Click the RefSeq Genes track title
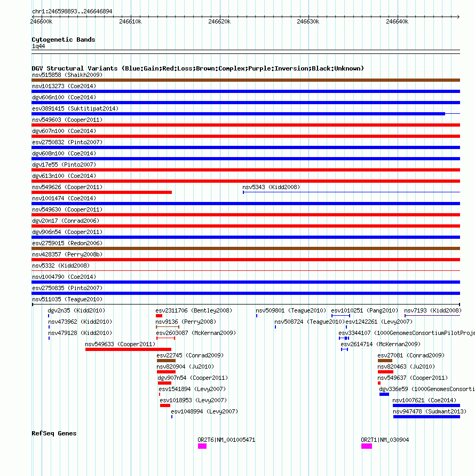The height and width of the screenshot is (476, 475). click(54, 433)
